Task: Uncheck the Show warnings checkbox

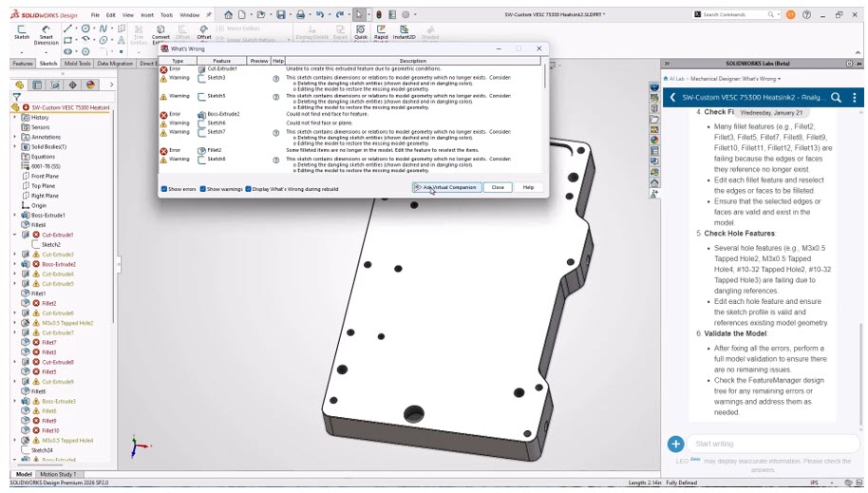Action: pos(203,188)
